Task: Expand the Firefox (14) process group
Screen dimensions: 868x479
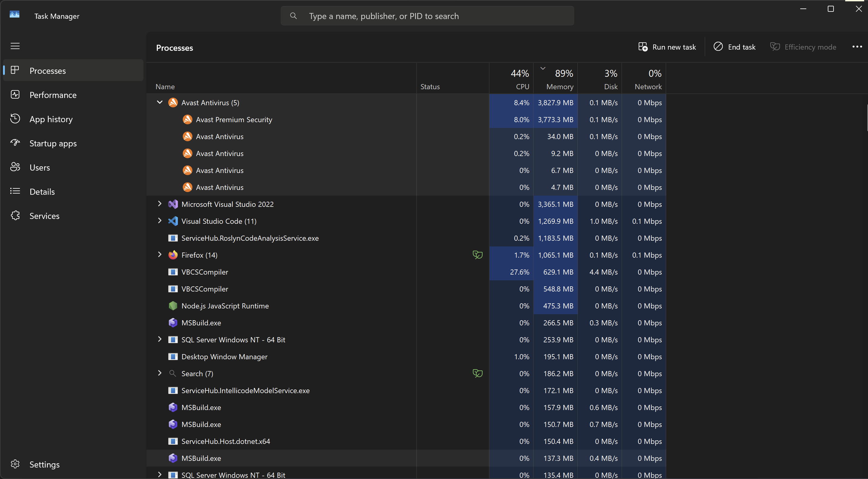Action: tap(160, 255)
